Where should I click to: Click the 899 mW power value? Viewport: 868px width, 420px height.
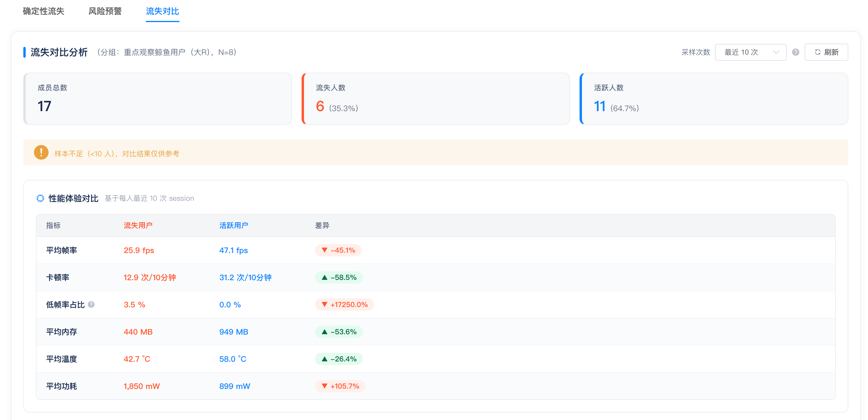click(x=235, y=386)
